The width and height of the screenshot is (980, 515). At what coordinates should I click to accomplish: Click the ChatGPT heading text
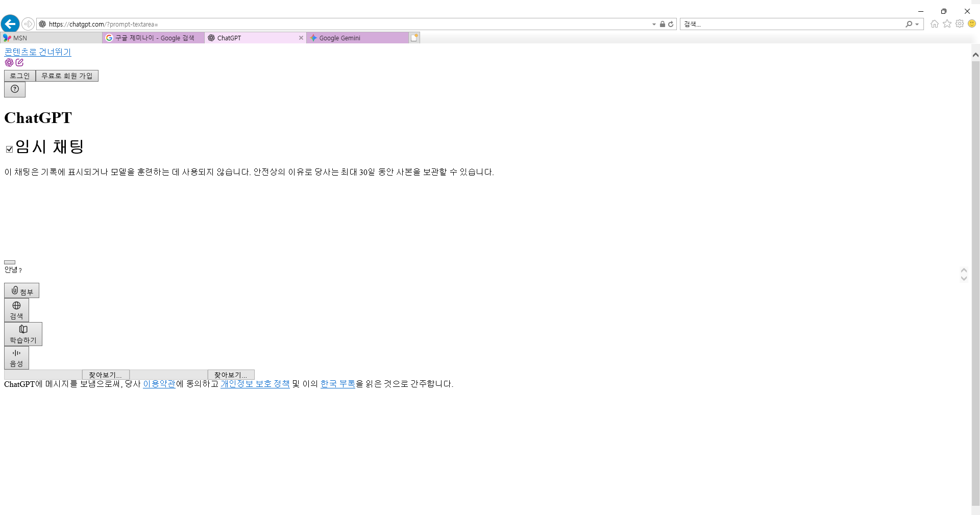(x=38, y=118)
